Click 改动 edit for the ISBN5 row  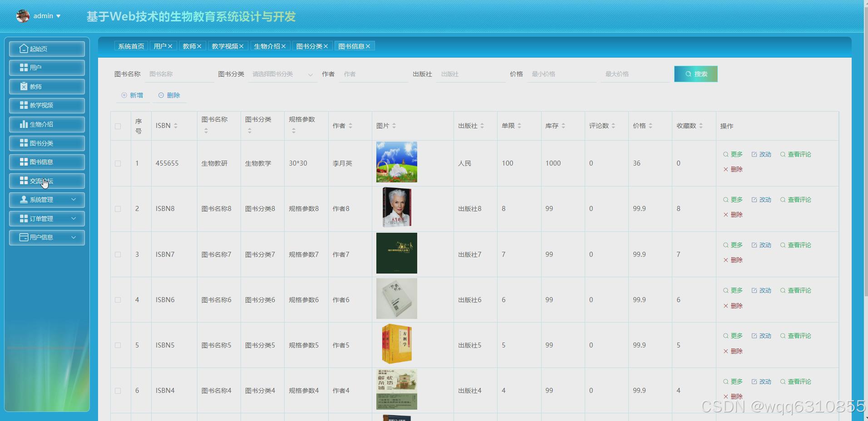[x=761, y=336]
